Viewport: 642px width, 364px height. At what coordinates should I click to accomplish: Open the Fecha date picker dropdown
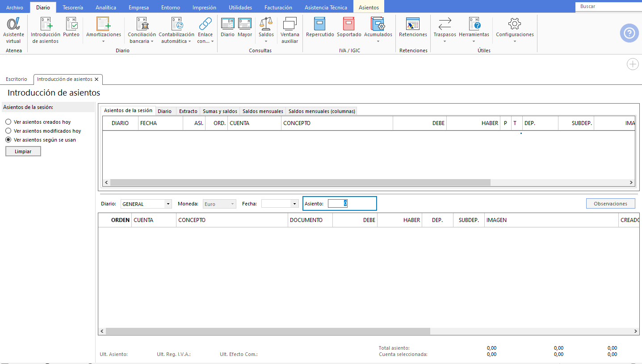pos(294,204)
